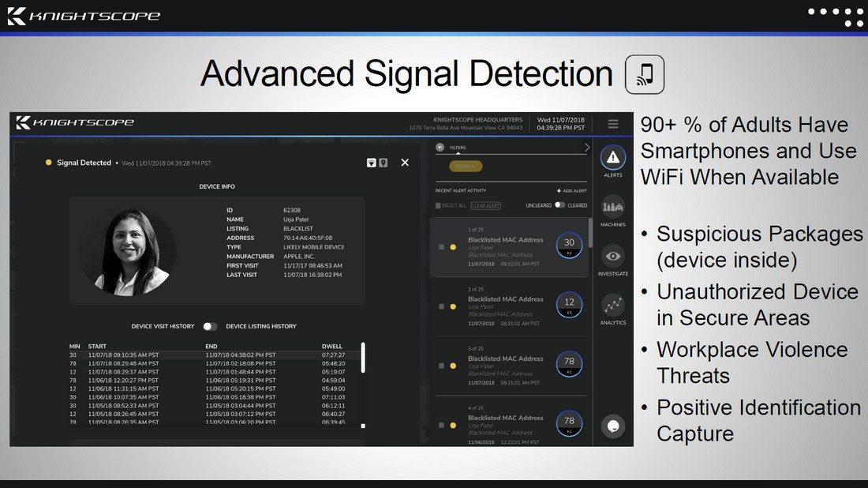Click the phone signal icon beside the slide title

(x=645, y=74)
